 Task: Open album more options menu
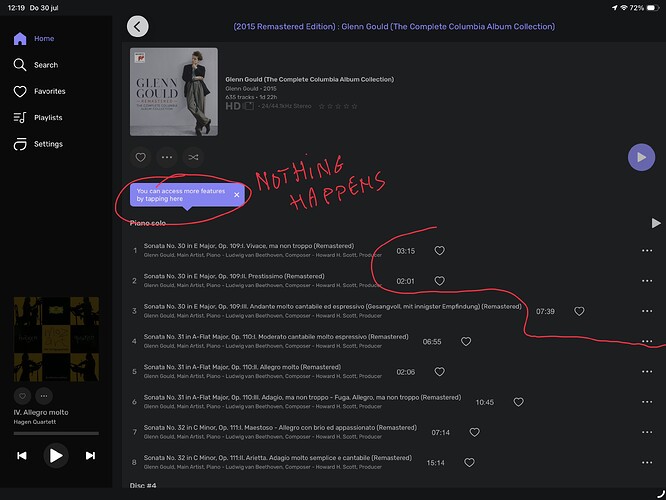click(x=167, y=157)
